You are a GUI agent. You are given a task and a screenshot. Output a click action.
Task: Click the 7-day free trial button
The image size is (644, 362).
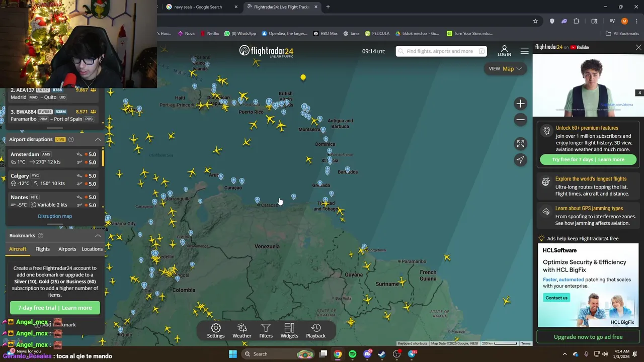tap(55, 308)
